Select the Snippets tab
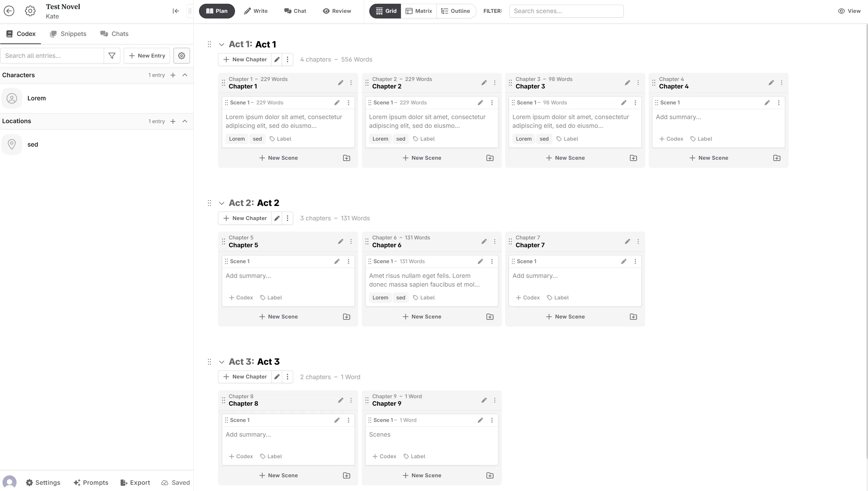The image size is (868, 491). coord(68,34)
